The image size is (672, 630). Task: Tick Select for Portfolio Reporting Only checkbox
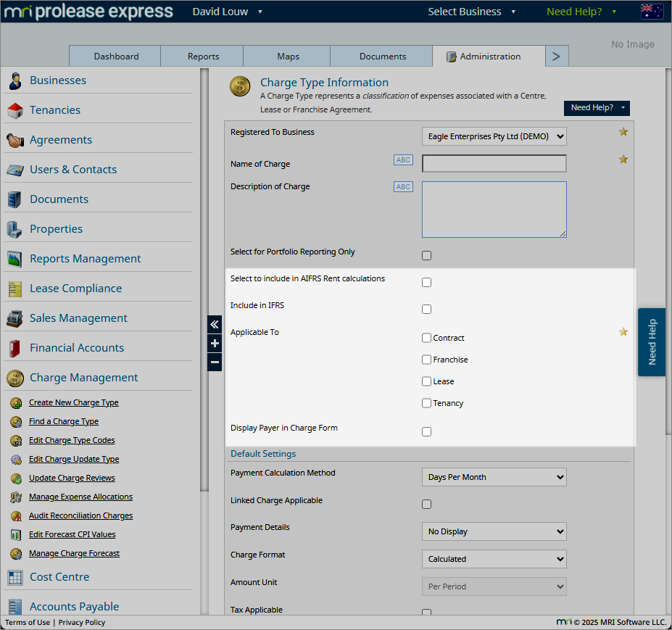coord(426,255)
